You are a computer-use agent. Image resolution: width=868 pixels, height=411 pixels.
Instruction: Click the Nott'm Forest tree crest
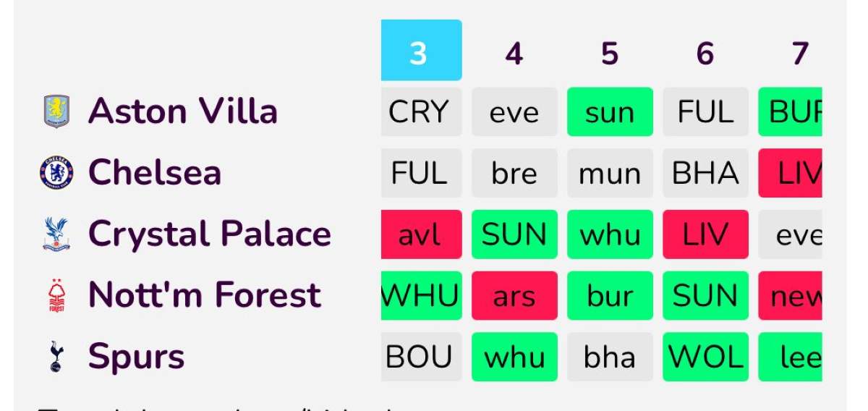(x=56, y=295)
